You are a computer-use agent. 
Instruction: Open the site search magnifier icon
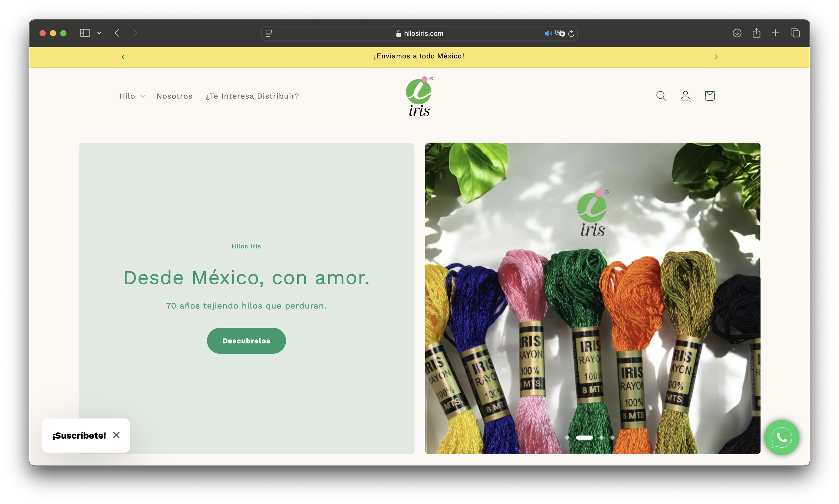(661, 96)
